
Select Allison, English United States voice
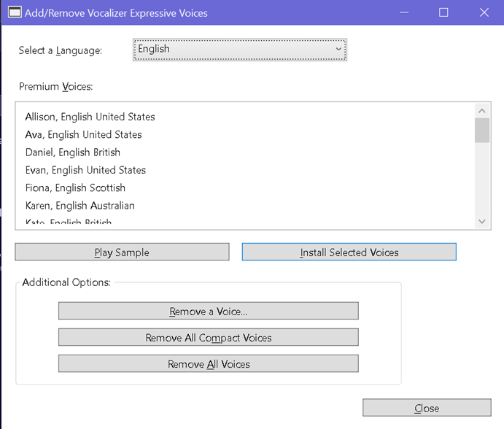[x=90, y=117]
